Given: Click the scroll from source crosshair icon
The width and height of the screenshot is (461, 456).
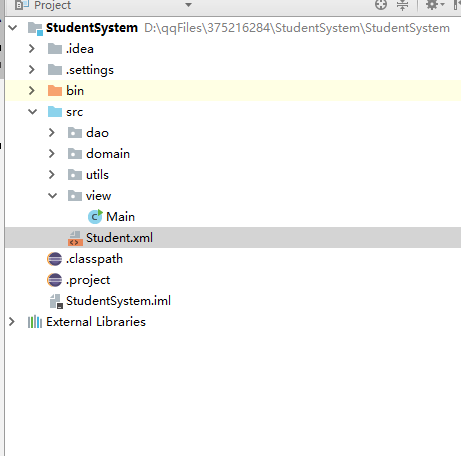Looking at the screenshot, I should (381, 5).
